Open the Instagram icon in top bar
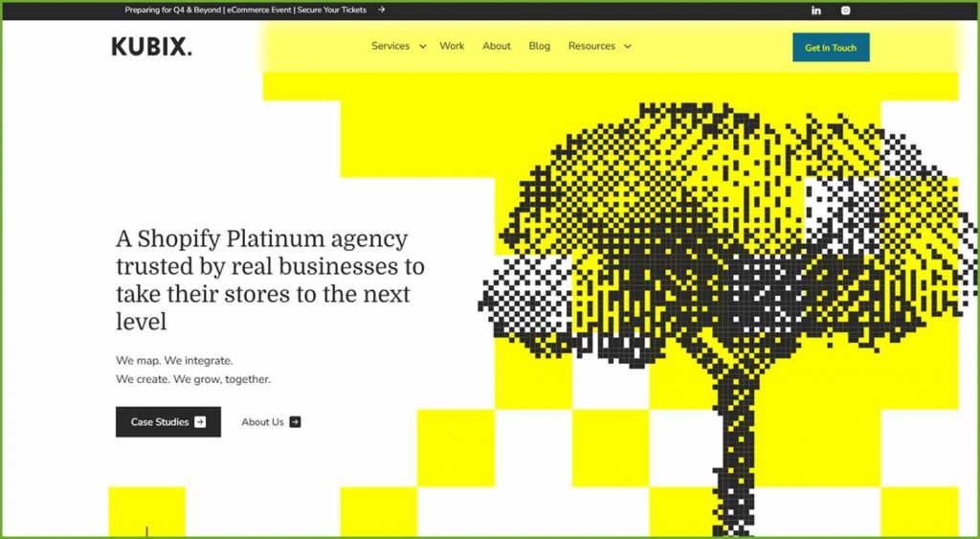980x539 pixels. click(846, 11)
